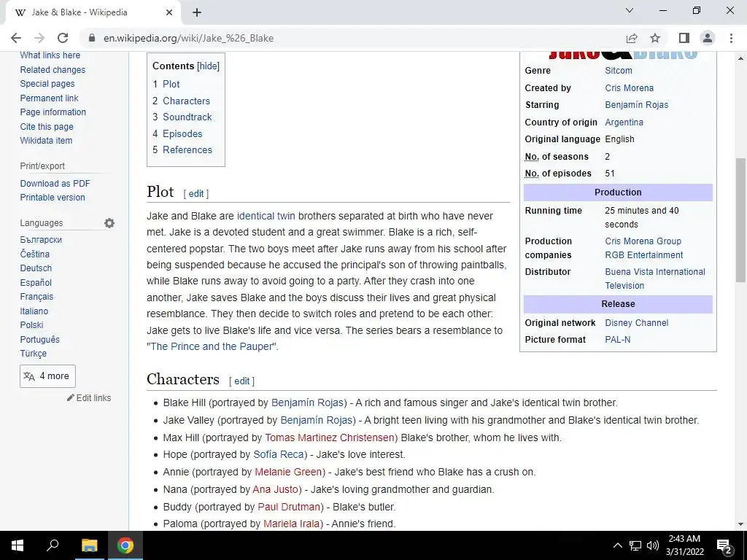Click Permanent link in sidebar
Viewport: 747px width, 560px height.
tap(49, 98)
